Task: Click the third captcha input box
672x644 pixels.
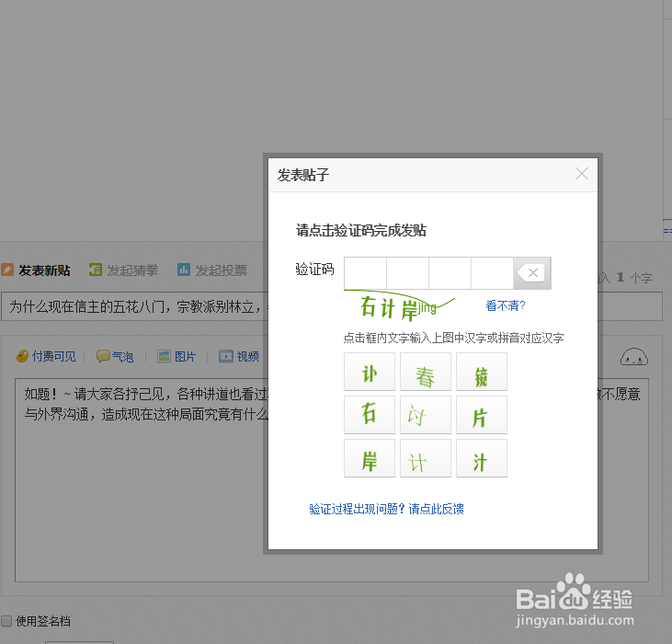Action: coord(450,273)
